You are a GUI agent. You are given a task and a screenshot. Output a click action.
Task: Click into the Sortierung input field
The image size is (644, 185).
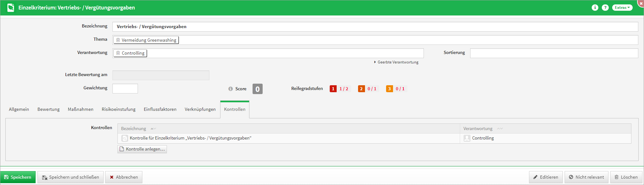(554, 53)
